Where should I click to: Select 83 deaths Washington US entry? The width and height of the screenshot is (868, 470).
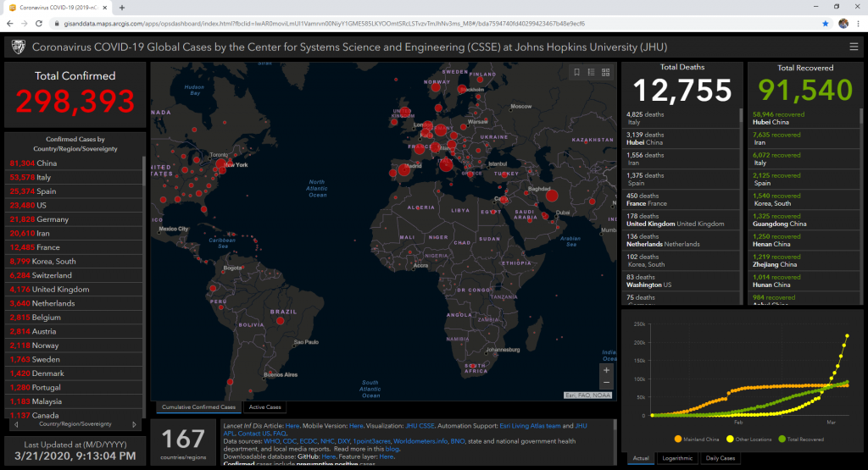tap(681, 281)
